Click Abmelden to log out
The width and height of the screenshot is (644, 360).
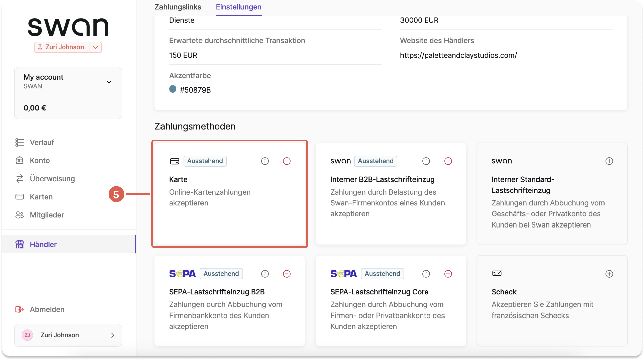47,309
